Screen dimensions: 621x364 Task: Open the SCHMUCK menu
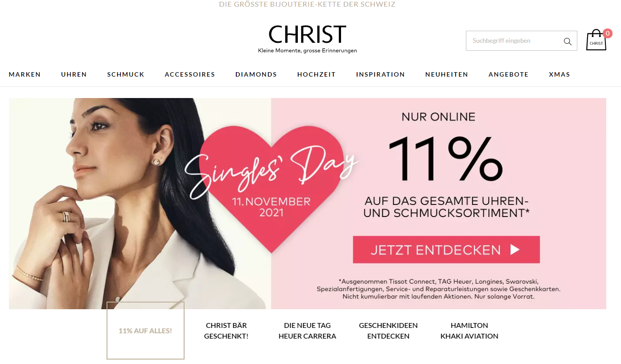pyautogui.click(x=126, y=74)
